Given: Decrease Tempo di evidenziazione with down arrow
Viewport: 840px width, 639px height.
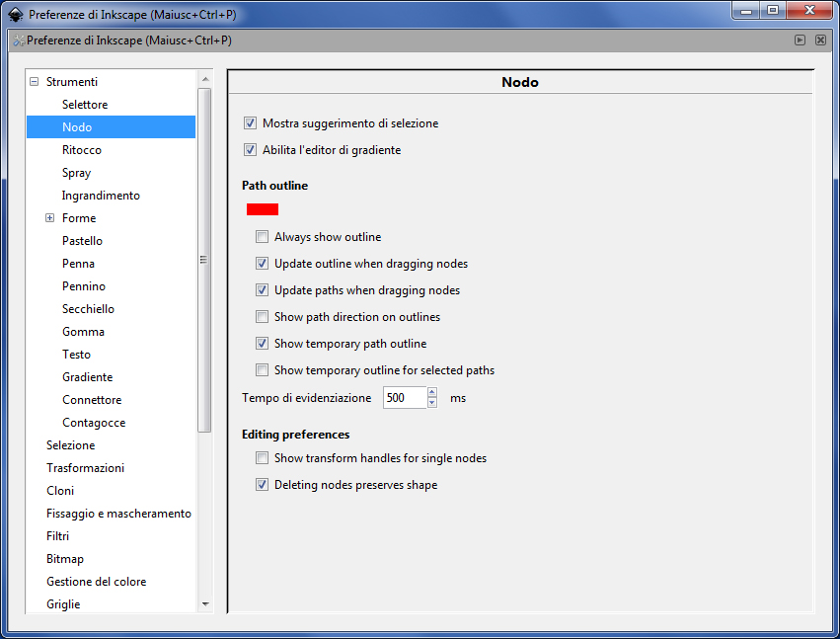Looking at the screenshot, I should [432, 403].
